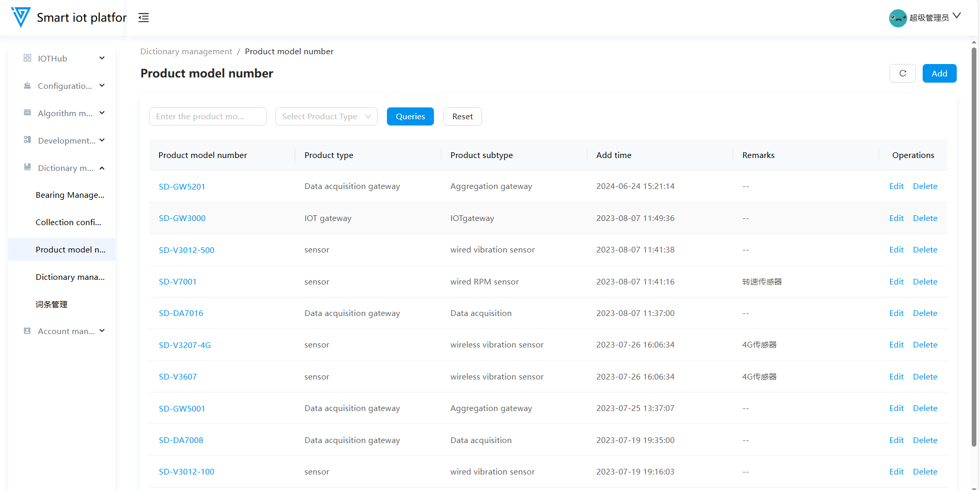980x490 pixels.
Task: Open the SD-DA7016 model link
Action: 181,313
